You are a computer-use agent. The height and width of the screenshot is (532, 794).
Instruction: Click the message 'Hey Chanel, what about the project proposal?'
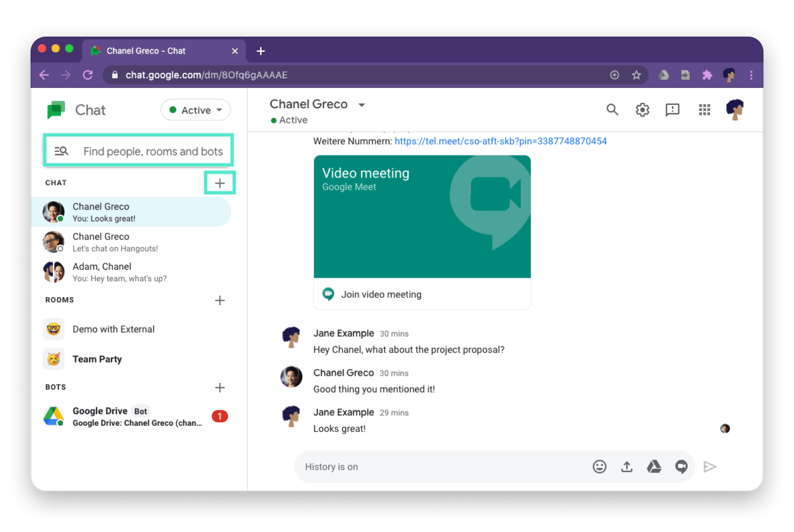click(409, 350)
